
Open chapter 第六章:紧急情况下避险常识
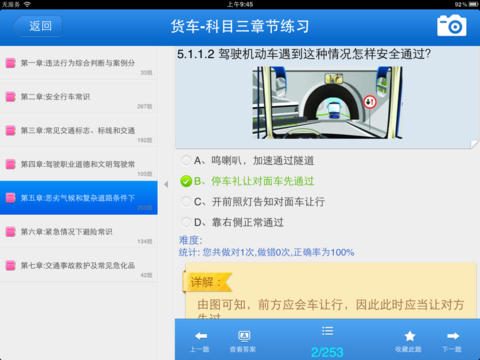click(x=79, y=232)
